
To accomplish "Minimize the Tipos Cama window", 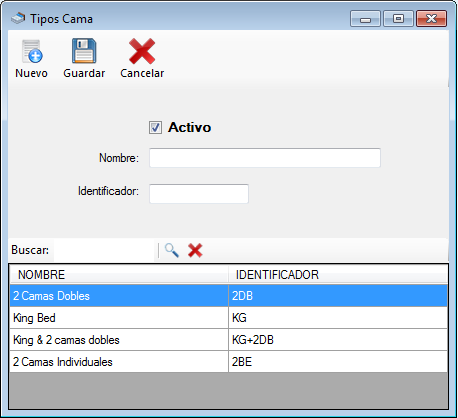I will [x=365, y=18].
